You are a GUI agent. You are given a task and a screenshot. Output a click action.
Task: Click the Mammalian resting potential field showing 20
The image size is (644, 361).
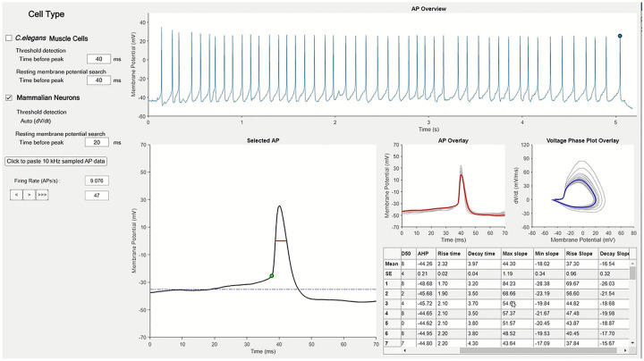point(97,142)
